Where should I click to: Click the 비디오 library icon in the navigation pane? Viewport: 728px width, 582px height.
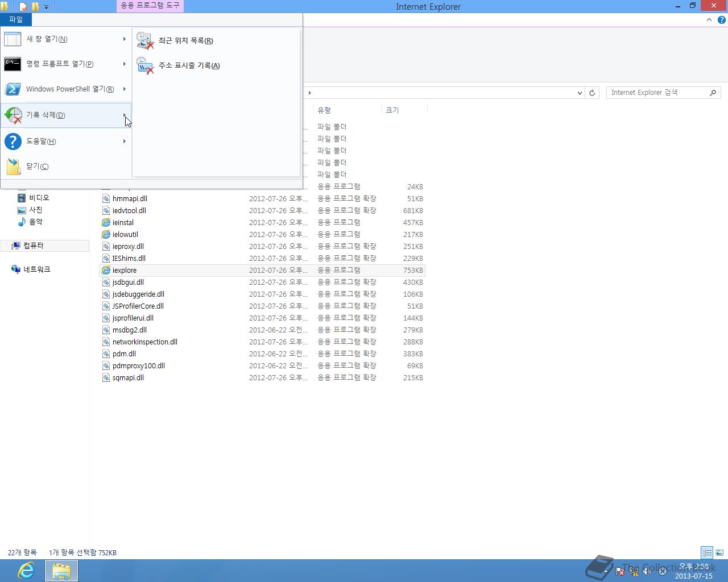pyautogui.click(x=22, y=198)
